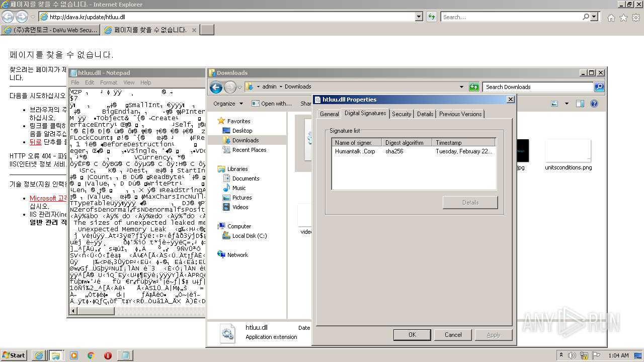Select the Digital Signatures tab

coord(365,113)
